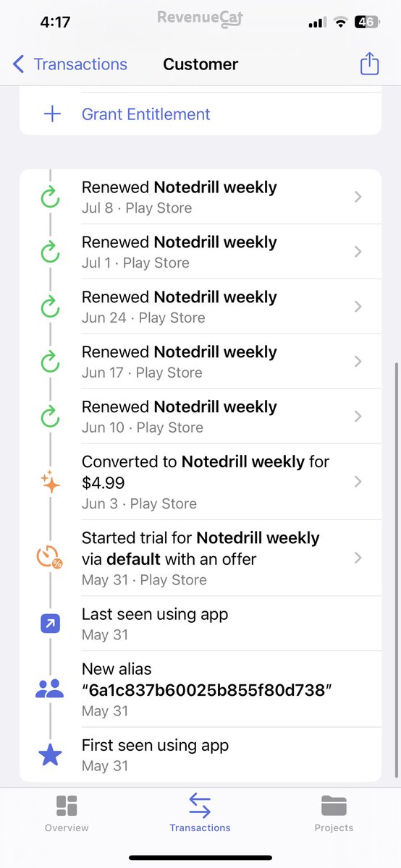Go back to Transactions
401x868 pixels.
click(70, 64)
